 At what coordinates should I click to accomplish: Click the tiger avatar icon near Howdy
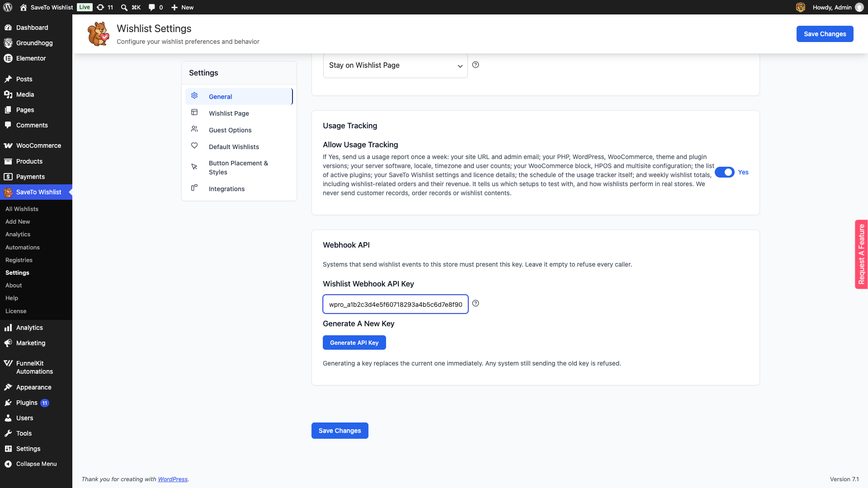(x=801, y=7)
